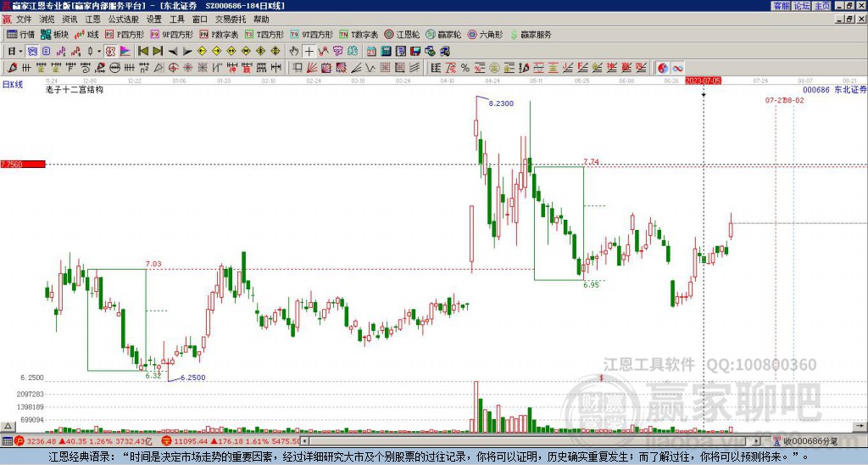Image resolution: width=868 pixels, height=465 pixels.
Task: Open the 赢家轮 wheel tool
Action: click(x=443, y=34)
